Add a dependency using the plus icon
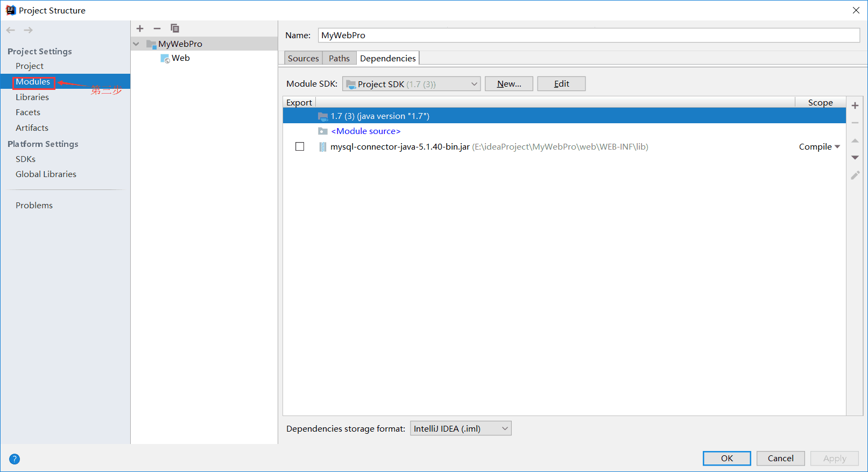 (855, 105)
